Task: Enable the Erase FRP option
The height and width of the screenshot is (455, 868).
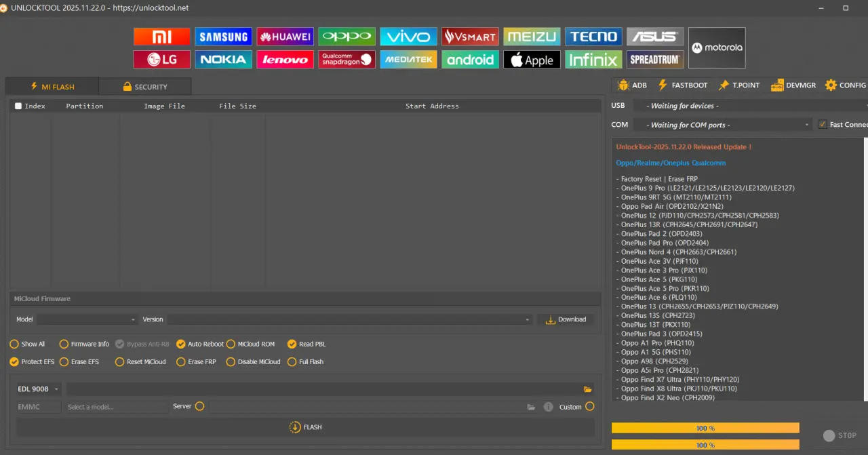Action: point(195,361)
